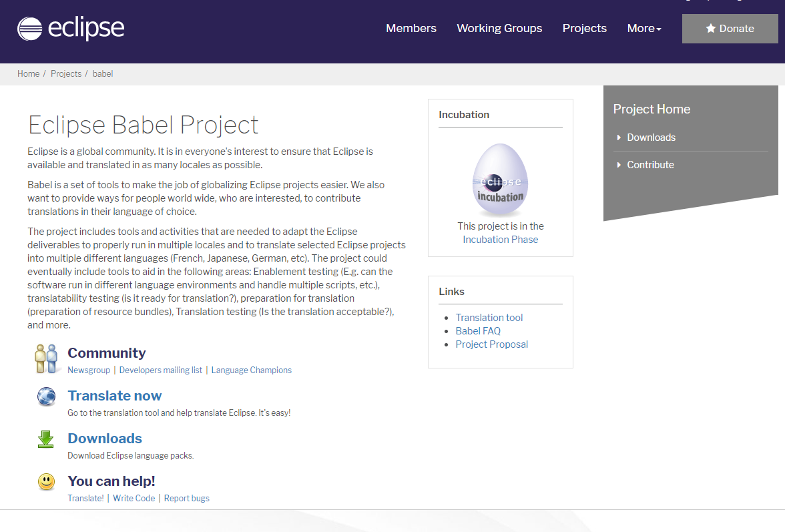Click the You can help! heading
785x532 pixels.
(x=111, y=481)
